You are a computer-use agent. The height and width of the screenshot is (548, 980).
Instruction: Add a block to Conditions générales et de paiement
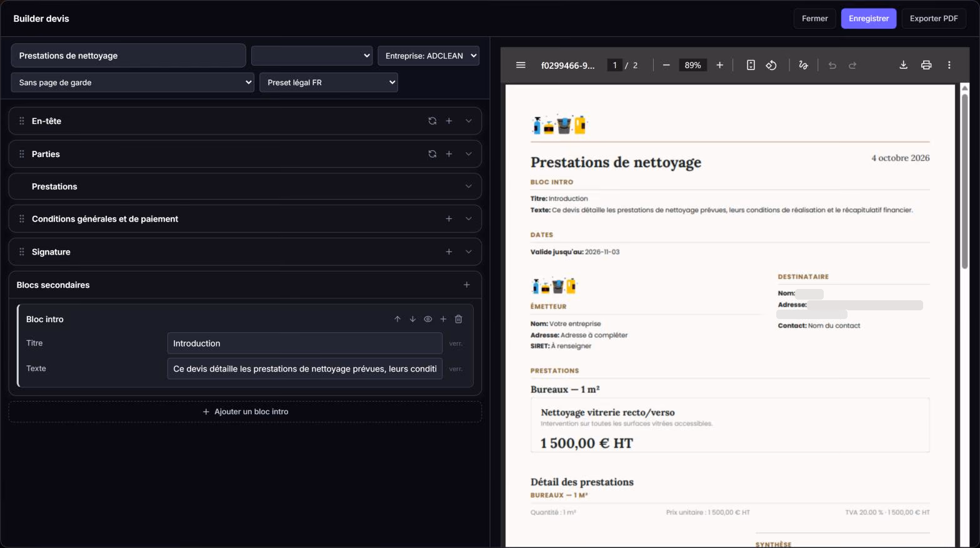coord(449,219)
